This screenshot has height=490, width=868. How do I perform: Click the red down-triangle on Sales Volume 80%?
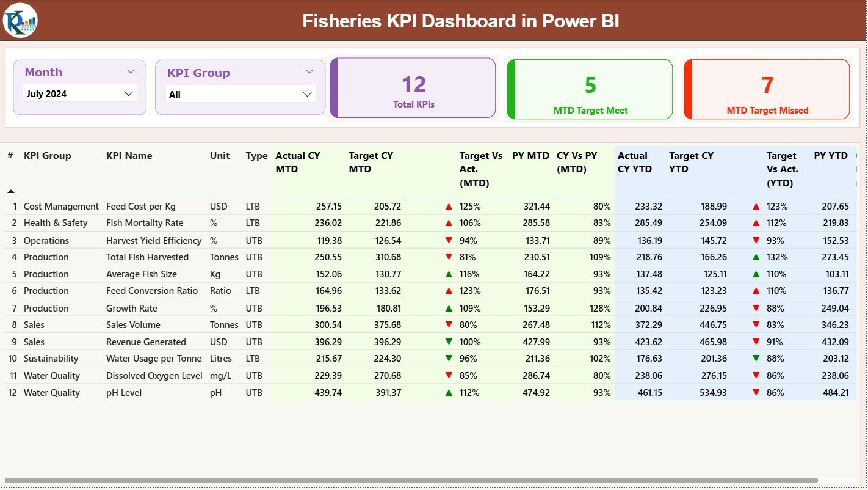[449, 324]
